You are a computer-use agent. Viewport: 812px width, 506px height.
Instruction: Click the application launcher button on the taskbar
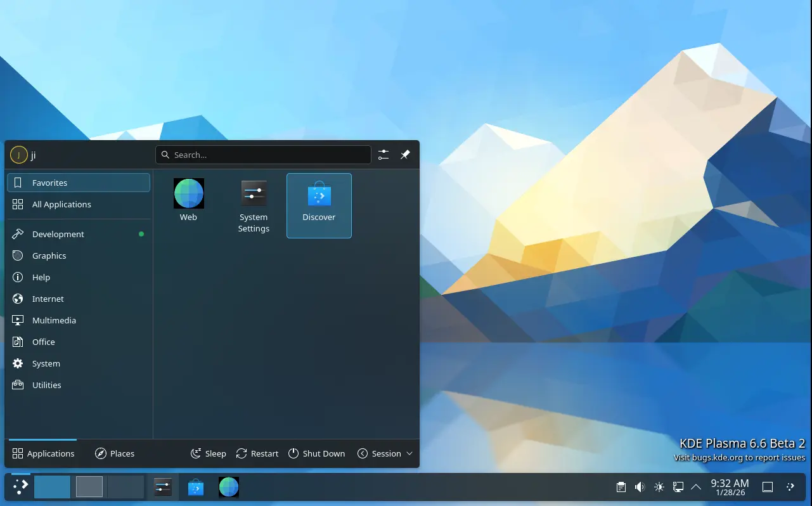pos(20,487)
